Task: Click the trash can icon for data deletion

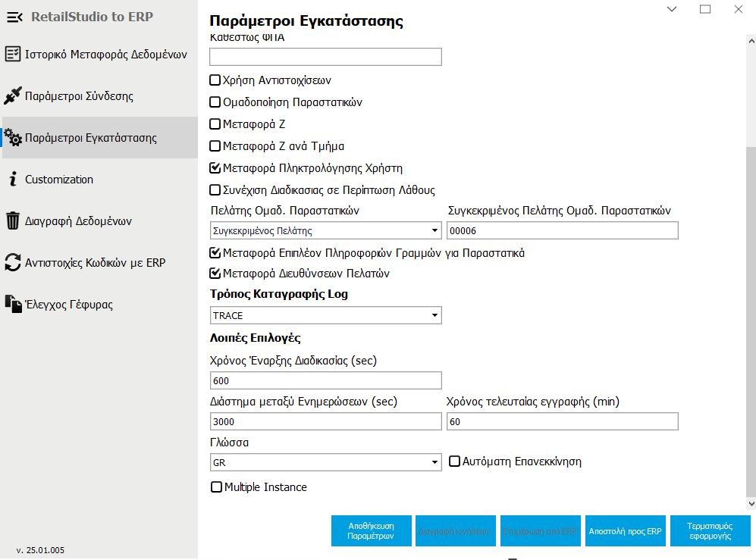Action: click(13, 221)
